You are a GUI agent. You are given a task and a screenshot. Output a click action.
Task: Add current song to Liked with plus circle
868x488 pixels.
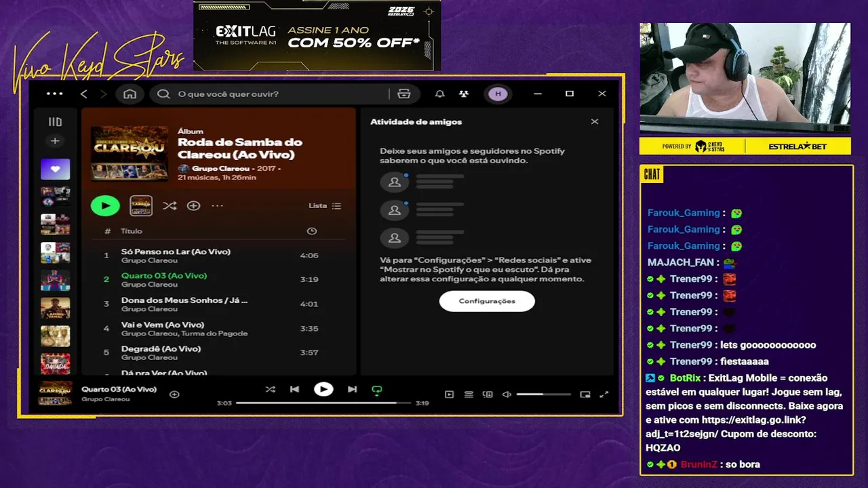point(174,394)
